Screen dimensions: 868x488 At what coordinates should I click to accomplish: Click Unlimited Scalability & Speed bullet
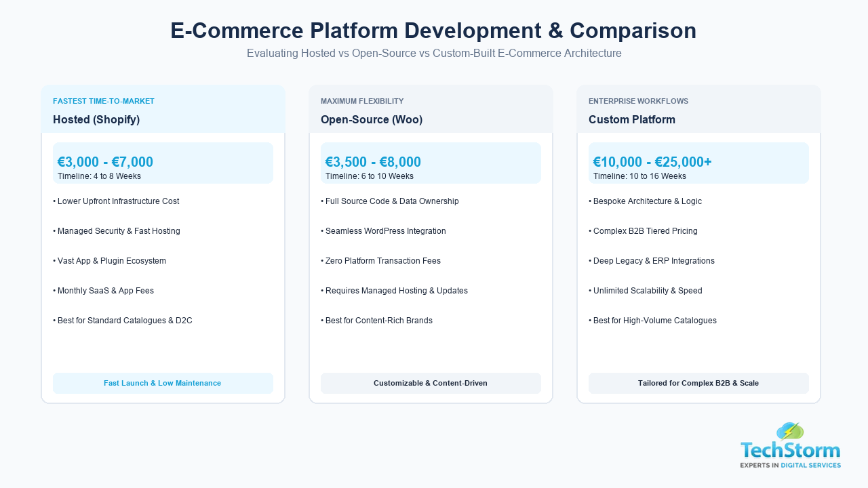pos(646,291)
